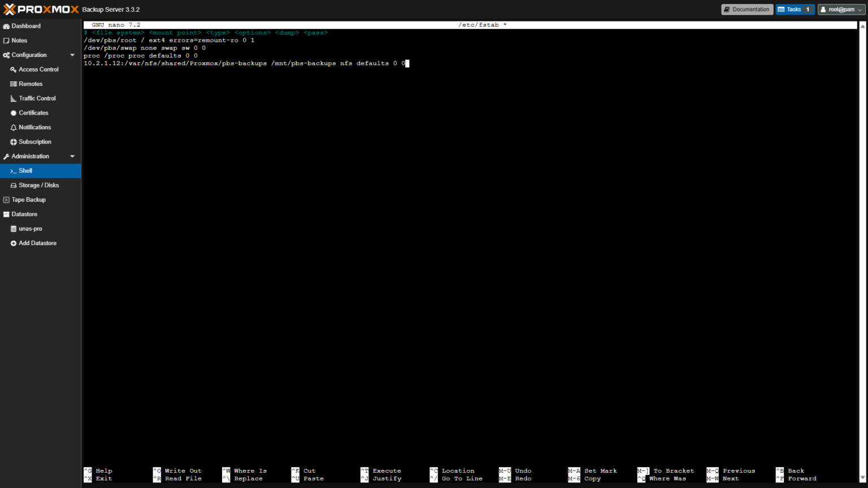Select the Notes sidebar item
Screen dimensions: 868x488
(18, 40)
